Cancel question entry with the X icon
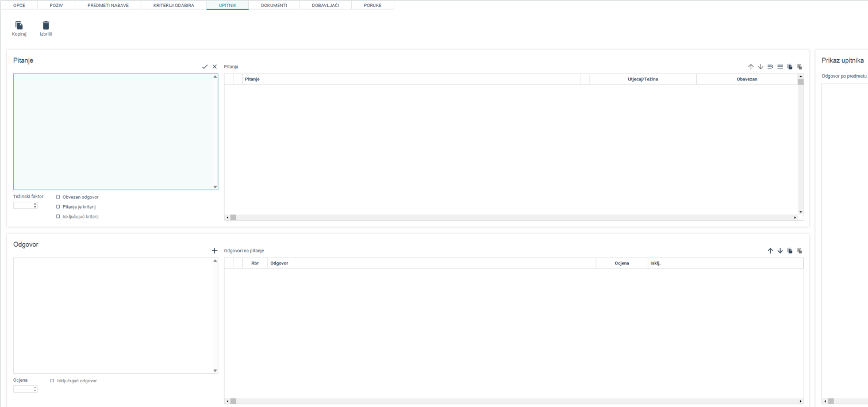 pos(215,67)
